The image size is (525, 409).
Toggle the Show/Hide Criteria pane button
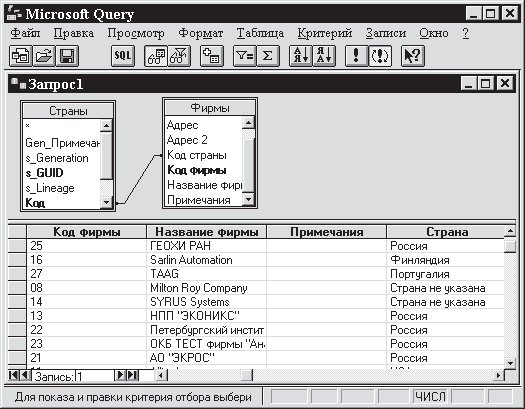point(179,56)
